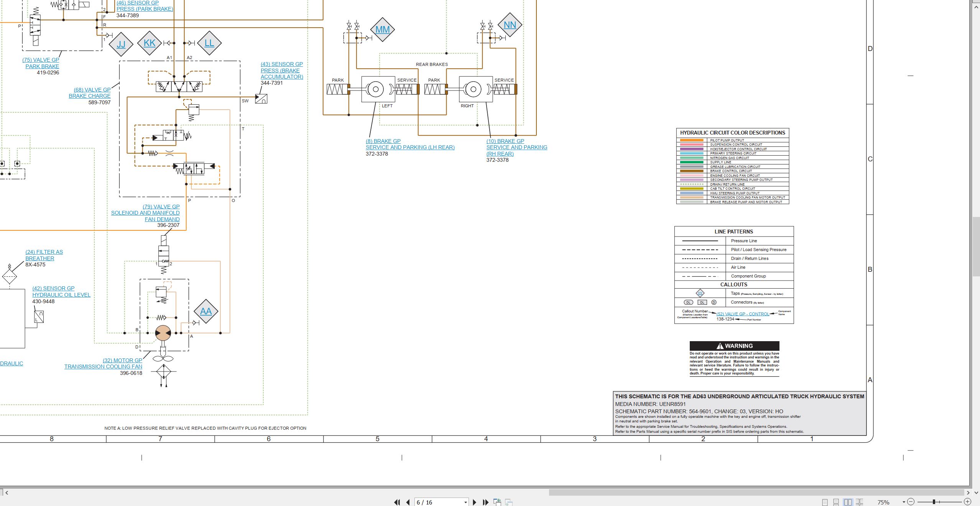The height and width of the screenshot is (506, 980).
Task: Click the zoom slider handle
Action: pyautogui.click(x=934, y=502)
